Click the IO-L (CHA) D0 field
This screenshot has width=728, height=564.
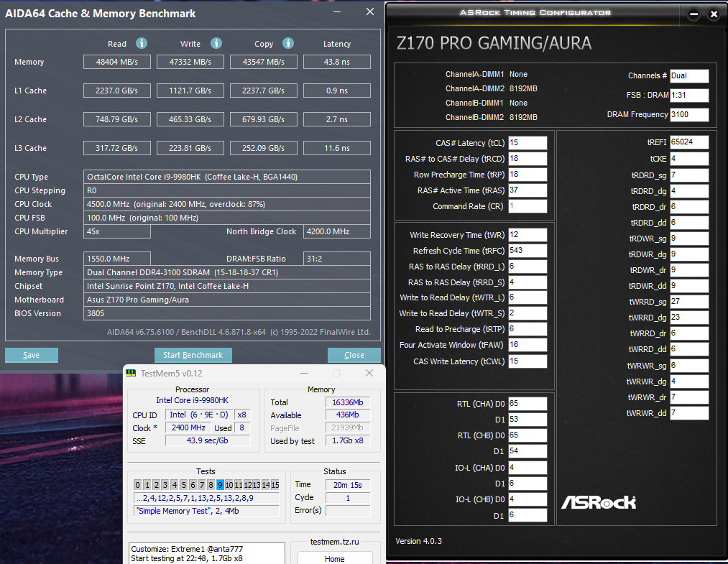tap(528, 468)
